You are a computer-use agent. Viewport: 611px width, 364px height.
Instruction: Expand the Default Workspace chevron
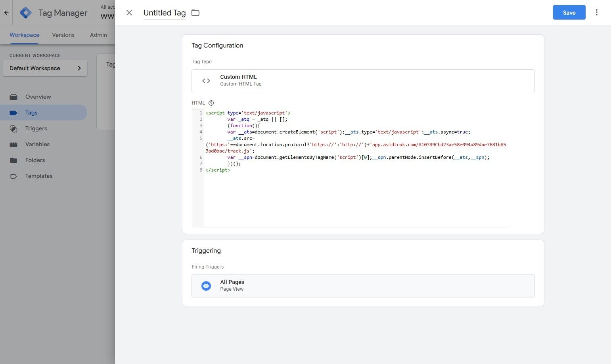tap(79, 68)
